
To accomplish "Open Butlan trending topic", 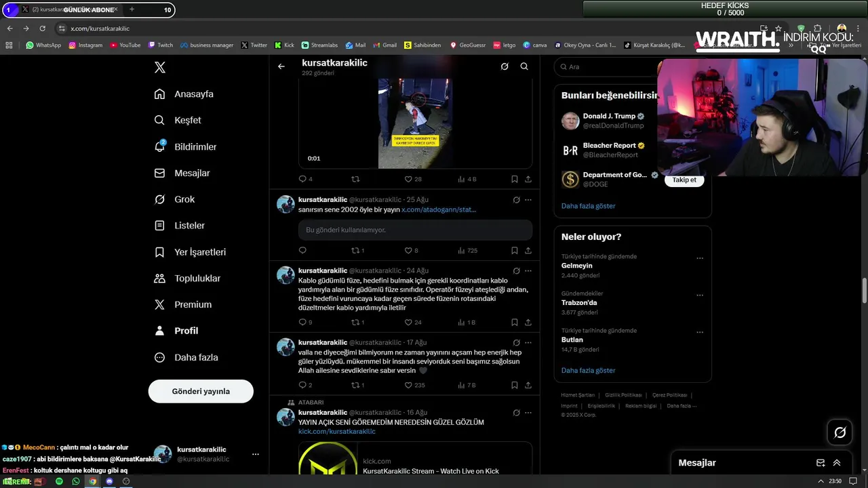I will click(x=572, y=340).
